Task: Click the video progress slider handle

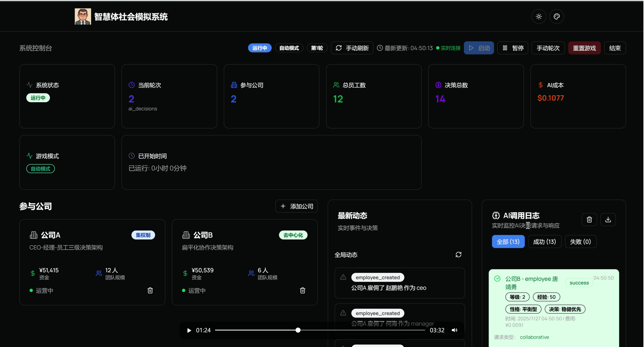Action: [x=298, y=330]
